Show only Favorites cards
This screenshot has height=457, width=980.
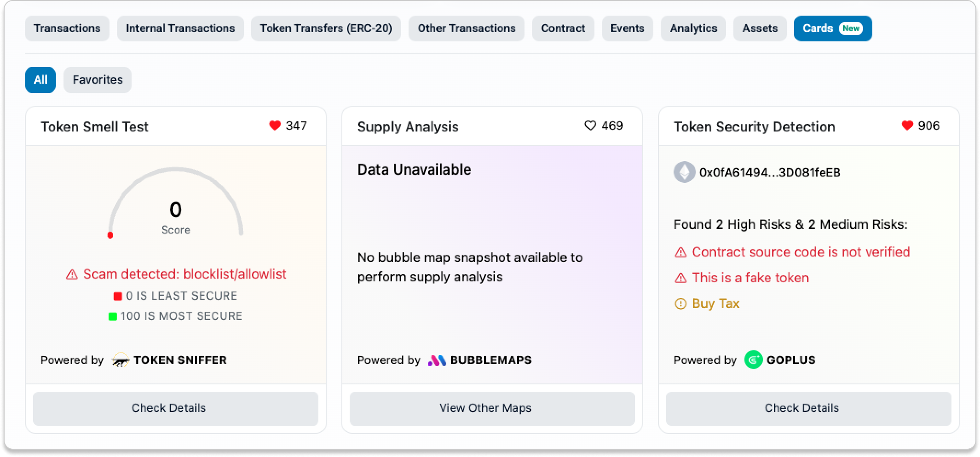[x=98, y=80]
